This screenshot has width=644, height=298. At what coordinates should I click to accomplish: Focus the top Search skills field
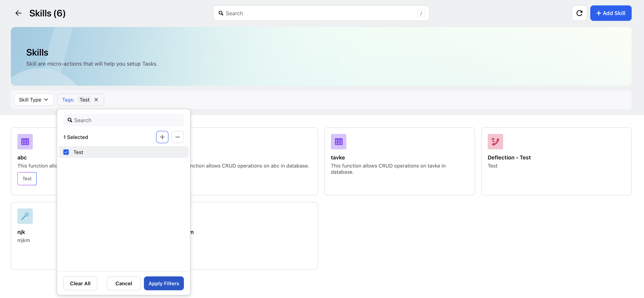point(321,13)
